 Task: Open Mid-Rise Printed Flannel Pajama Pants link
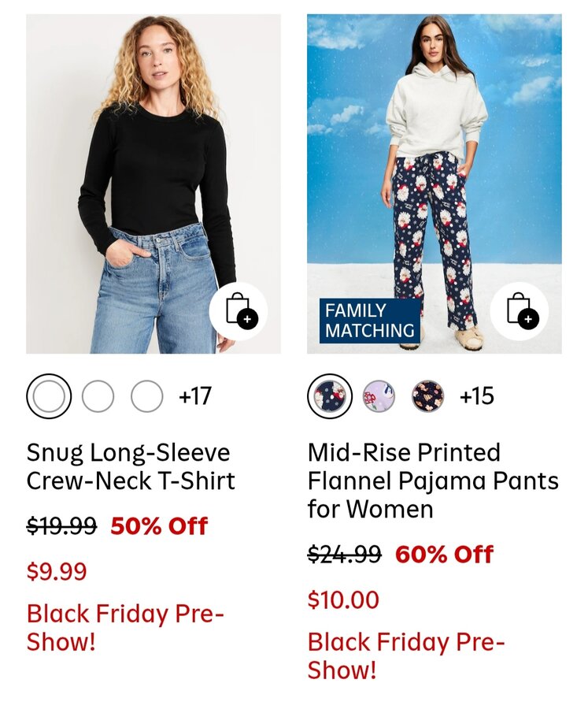point(433,481)
